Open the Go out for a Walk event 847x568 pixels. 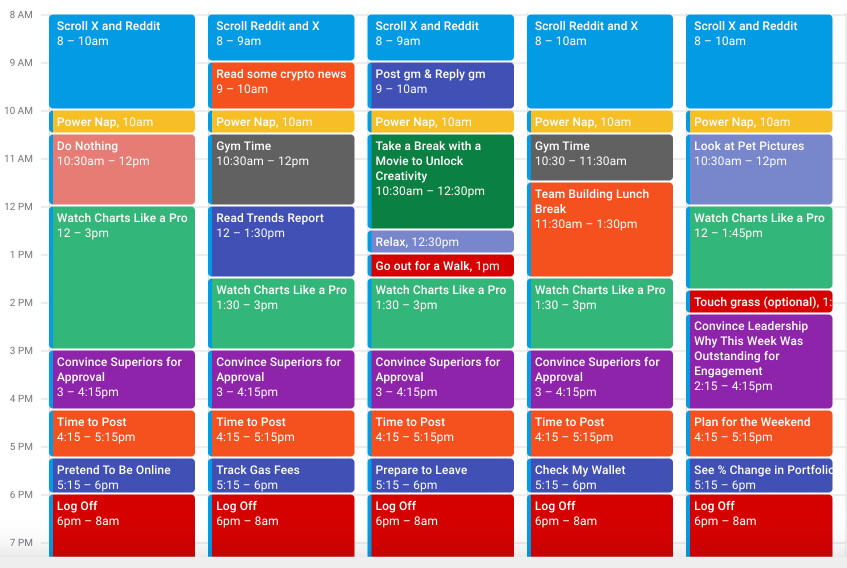click(x=440, y=266)
